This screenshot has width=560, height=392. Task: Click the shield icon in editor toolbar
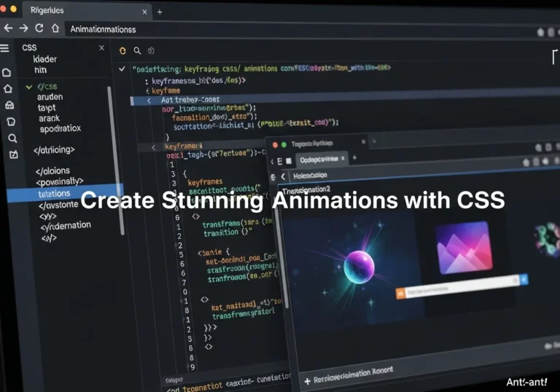[151, 51]
